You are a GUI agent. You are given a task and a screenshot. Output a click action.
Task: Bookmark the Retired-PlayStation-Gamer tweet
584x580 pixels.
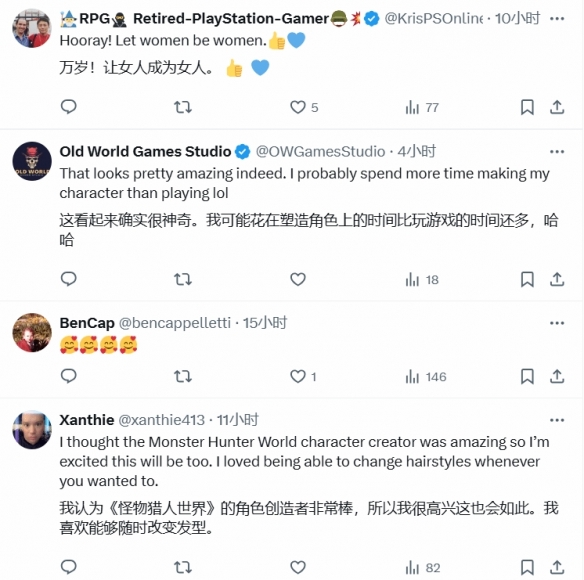point(527,107)
